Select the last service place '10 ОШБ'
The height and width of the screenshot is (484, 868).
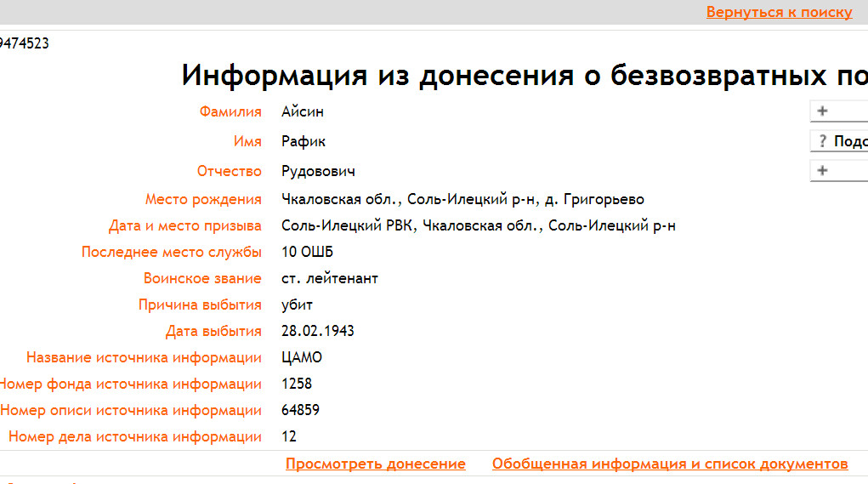click(307, 252)
